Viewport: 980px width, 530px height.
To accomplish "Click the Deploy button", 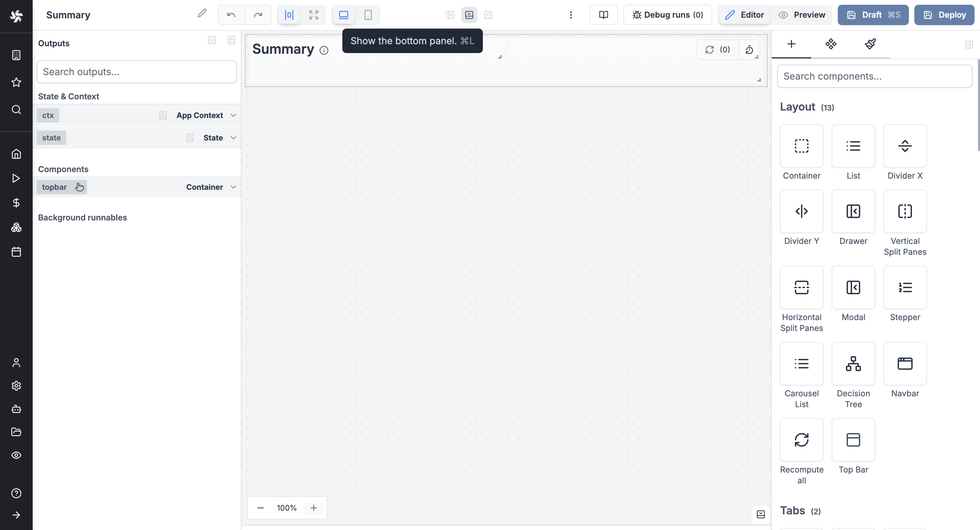I will click(944, 15).
